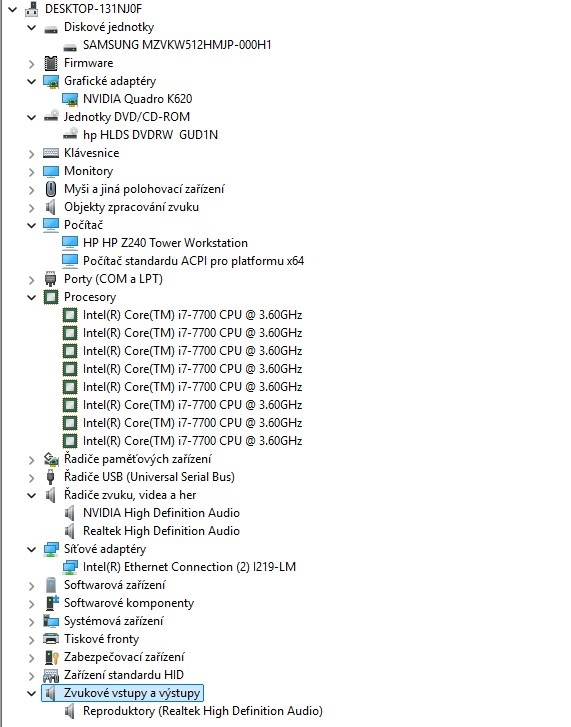Collapse the Jednotky DVD/CD-ROM category
This screenshot has height=727, width=571.
(x=31, y=117)
